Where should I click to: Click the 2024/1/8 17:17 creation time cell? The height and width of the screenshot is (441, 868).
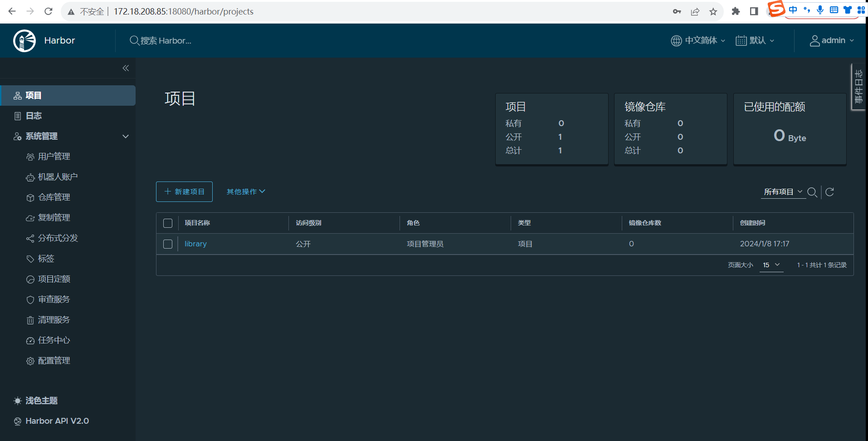tap(765, 244)
